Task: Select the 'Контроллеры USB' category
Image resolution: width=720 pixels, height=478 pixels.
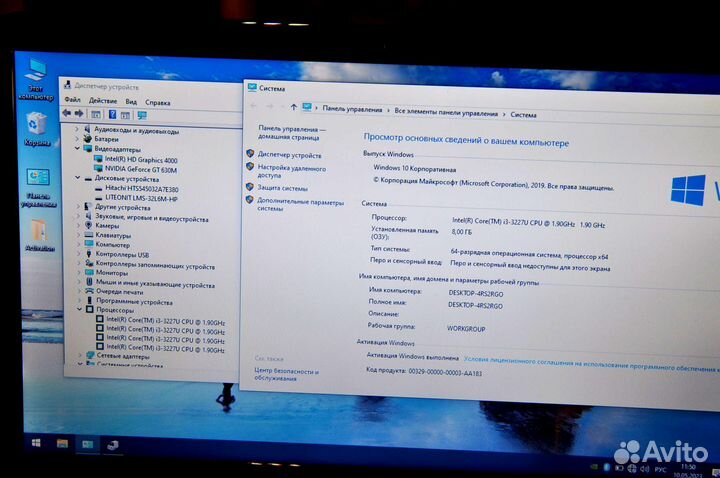Action: [x=122, y=254]
